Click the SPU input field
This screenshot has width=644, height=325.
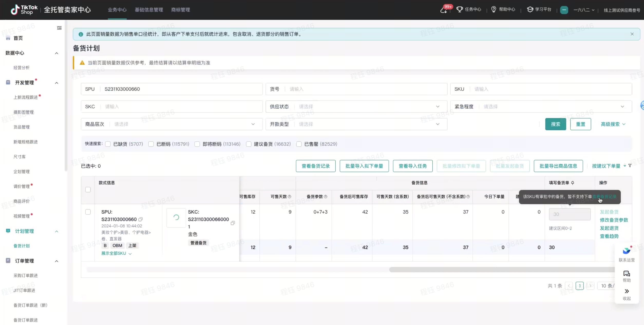[x=172, y=89]
